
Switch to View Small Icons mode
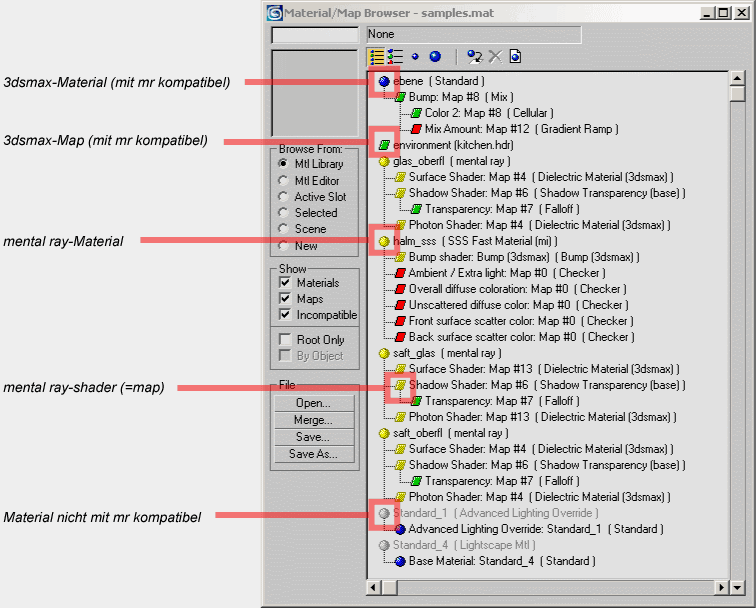[415, 57]
